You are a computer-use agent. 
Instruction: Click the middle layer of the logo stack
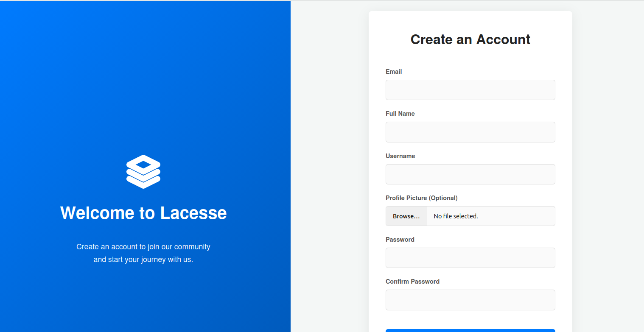[x=143, y=173]
